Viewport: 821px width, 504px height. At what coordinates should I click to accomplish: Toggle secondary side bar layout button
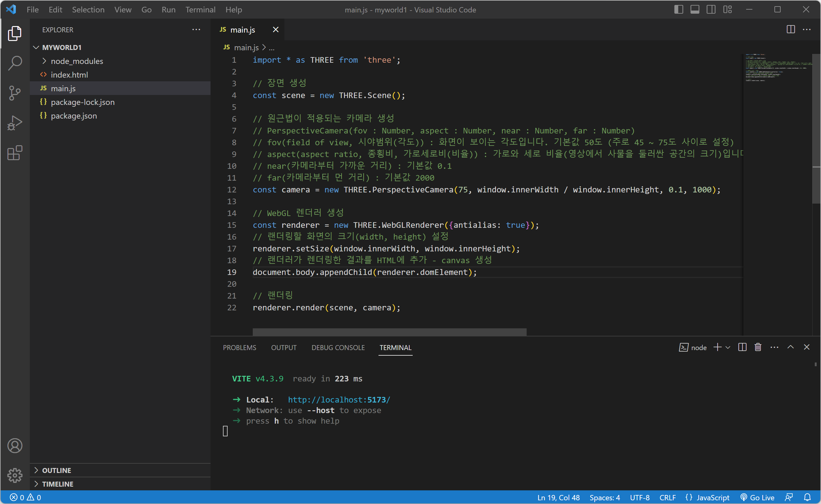pos(711,9)
